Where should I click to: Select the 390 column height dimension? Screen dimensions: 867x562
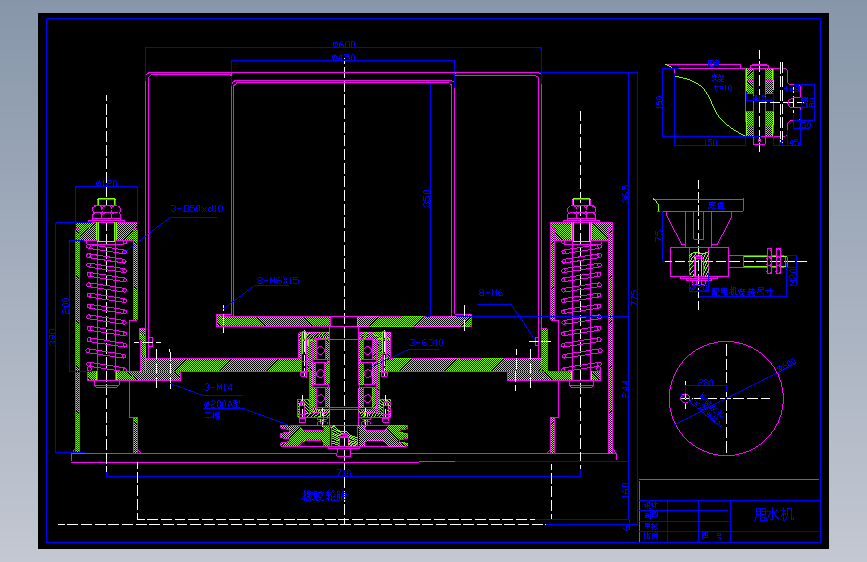(x=53, y=337)
